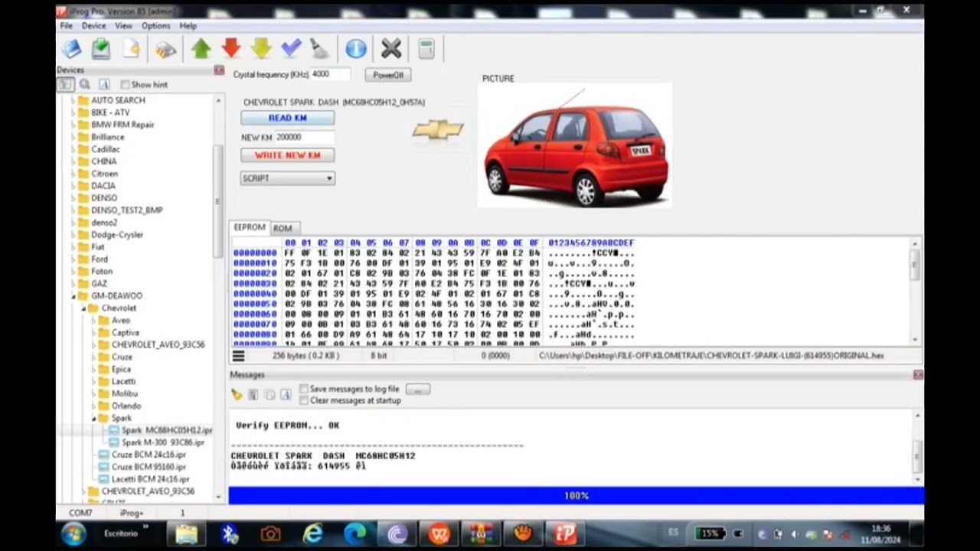Select Spark M-300 93C86.ipr file
This screenshot has width=980, height=551.
tap(157, 442)
